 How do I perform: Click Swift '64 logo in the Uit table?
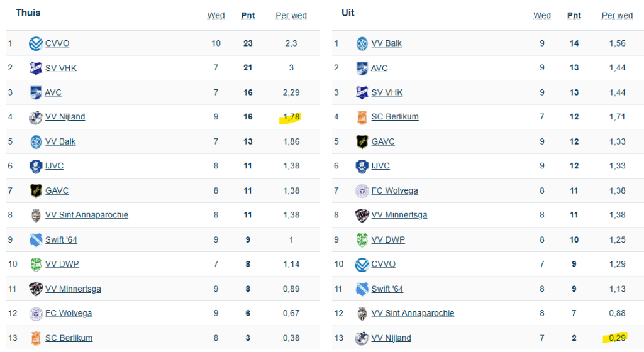[x=362, y=289]
